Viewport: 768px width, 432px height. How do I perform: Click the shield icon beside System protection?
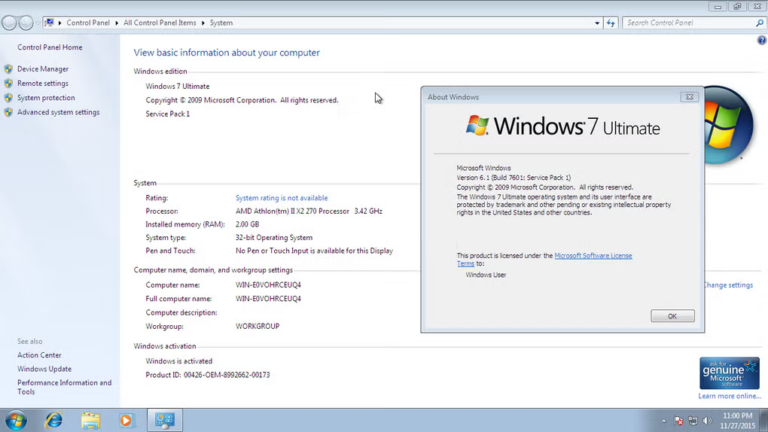pos(8,97)
